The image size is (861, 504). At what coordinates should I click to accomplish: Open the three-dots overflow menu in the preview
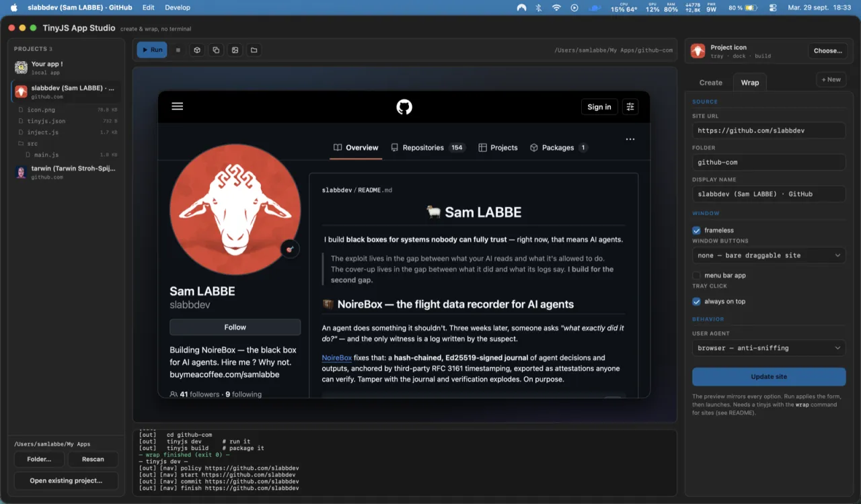[x=630, y=140]
